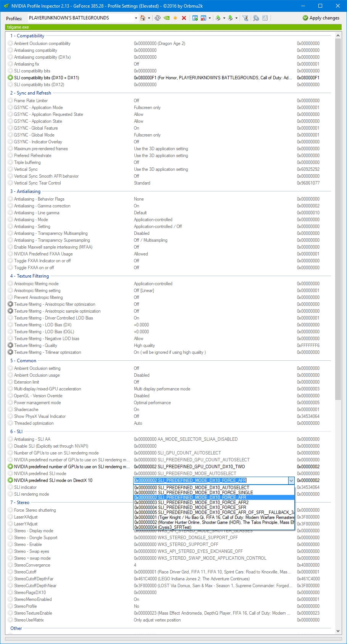Click the gear icon next to Ambient Occlusion setting
Image resolution: width=347 pixels, height=644 pixels.
coord(10,368)
